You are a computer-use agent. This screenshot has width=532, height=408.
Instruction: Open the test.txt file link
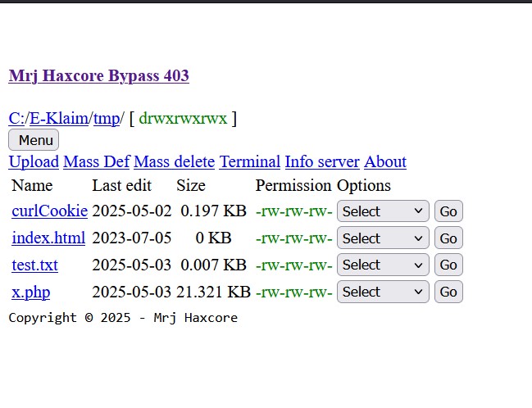(x=35, y=265)
